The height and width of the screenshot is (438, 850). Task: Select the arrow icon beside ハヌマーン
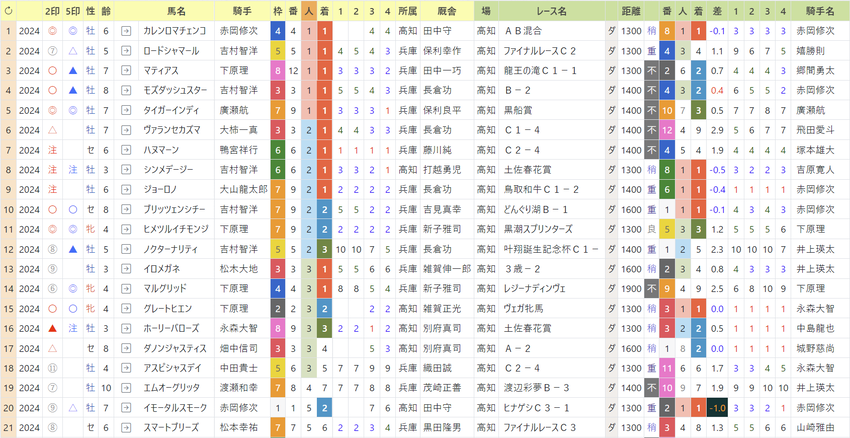click(x=126, y=150)
